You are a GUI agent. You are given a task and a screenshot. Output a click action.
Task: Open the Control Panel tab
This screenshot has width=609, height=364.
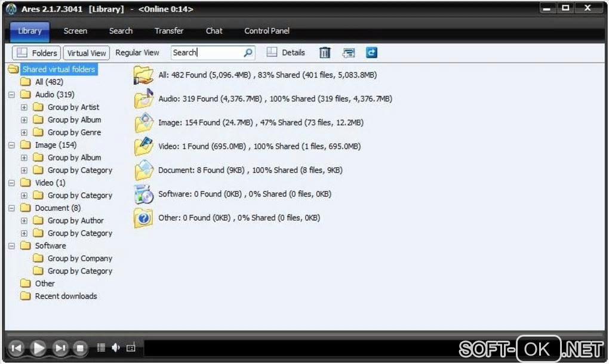coord(267,31)
